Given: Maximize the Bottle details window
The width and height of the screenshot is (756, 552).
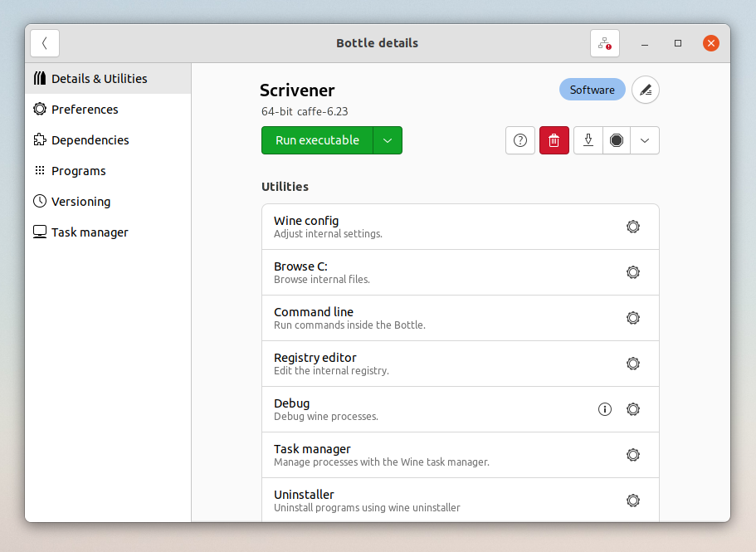Looking at the screenshot, I should 678,43.
